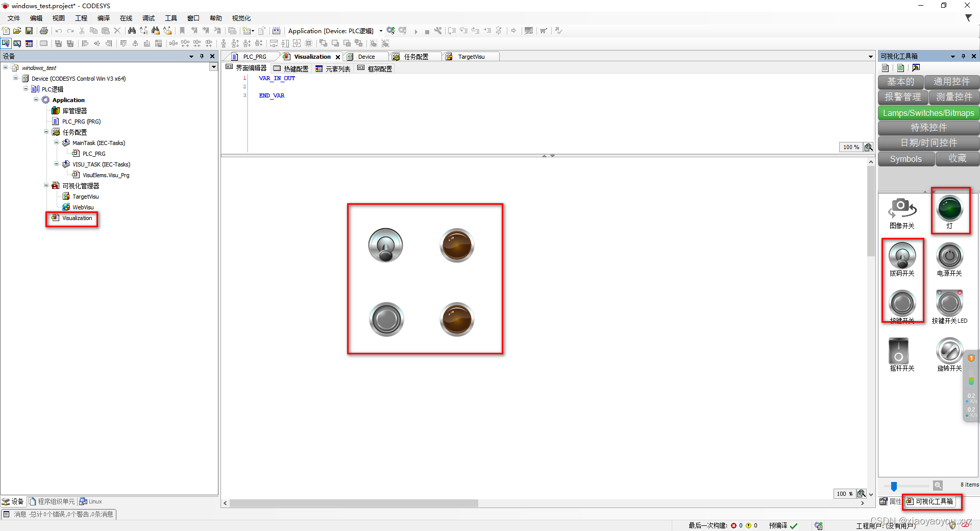Toggle auto-hide pin on 可视化工具箱 panel
Image resolution: width=980 pixels, height=531 pixels.
click(963, 56)
